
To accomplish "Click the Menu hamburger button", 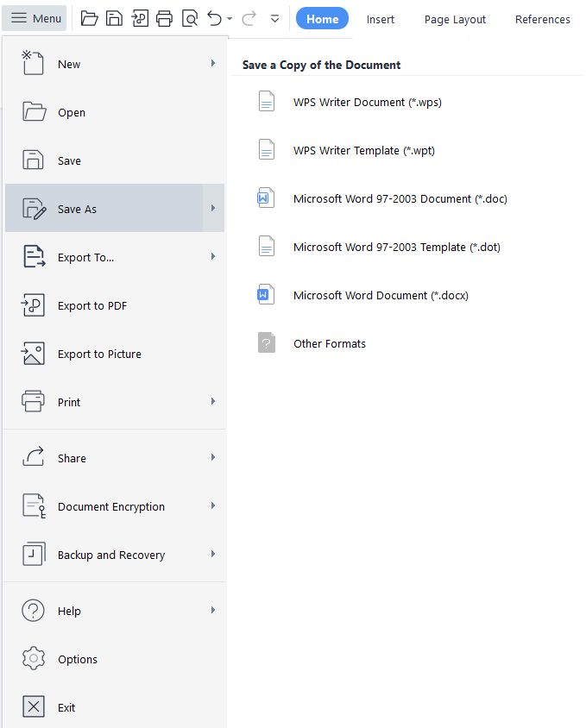I will (x=35, y=18).
